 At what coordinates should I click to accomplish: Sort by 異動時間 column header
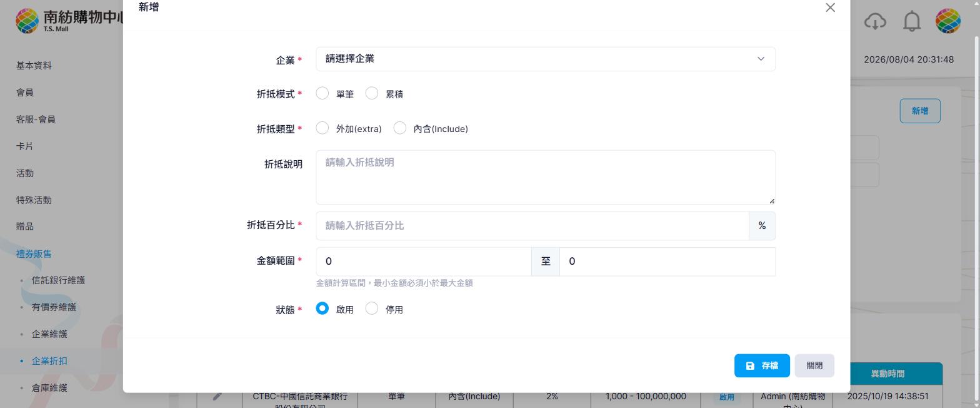tap(887, 374)
